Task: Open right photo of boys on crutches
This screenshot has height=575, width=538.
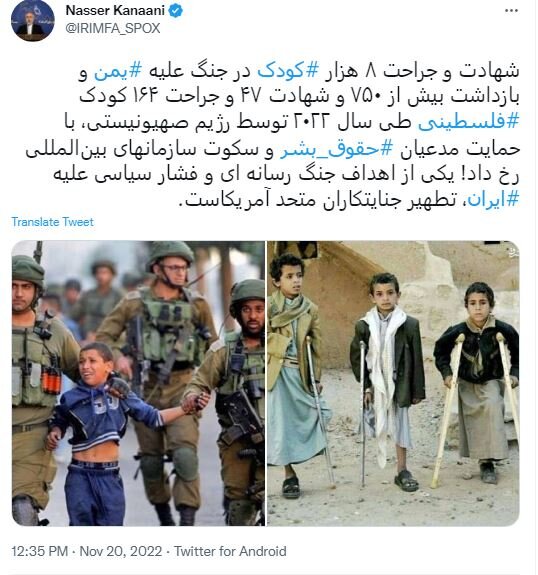Action: pos(393,383)
